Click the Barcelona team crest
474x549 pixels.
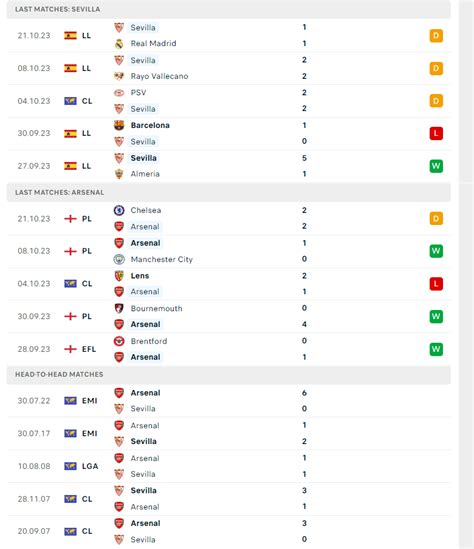pyautogui.click(x=119, y=125)
